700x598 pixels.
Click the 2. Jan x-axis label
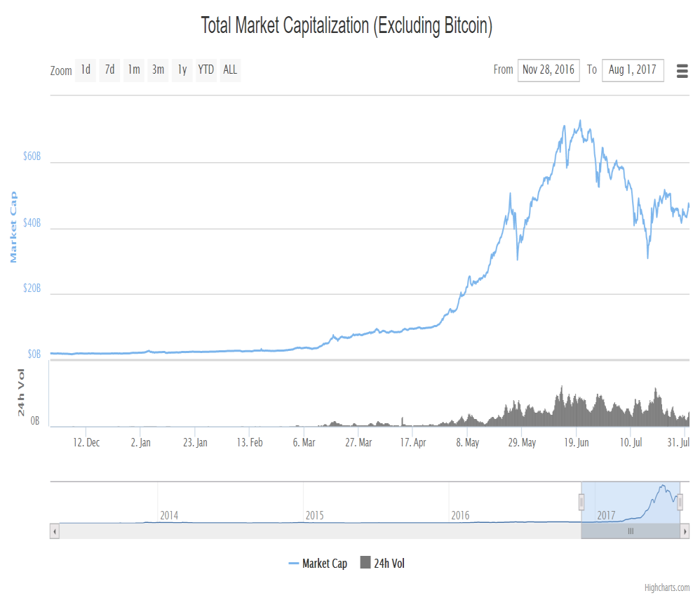[140, 443]
